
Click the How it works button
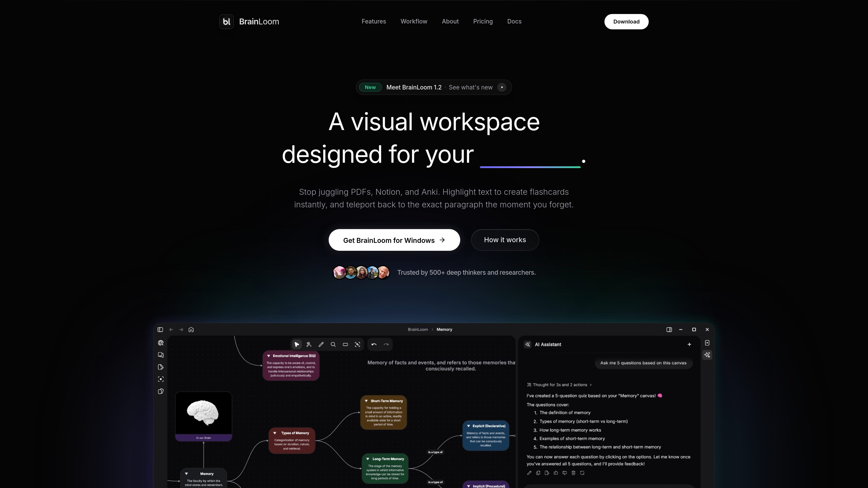pyautogui.click(x=505, y=240)
